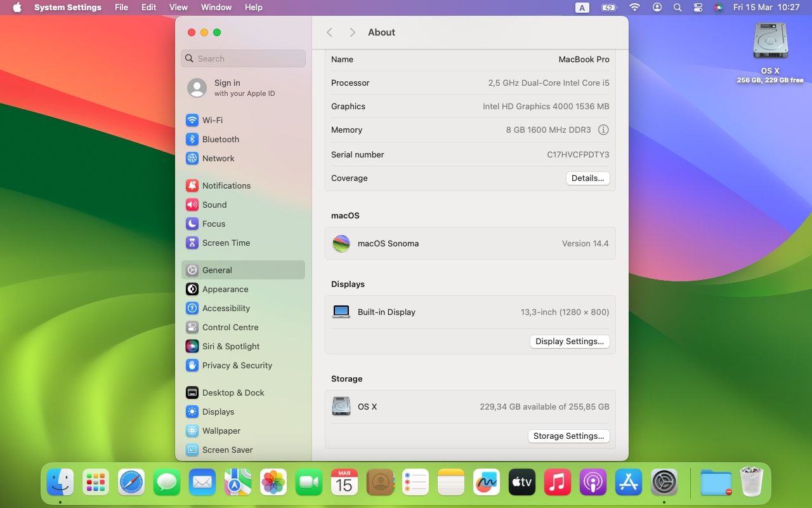Open Calendar showing Mar 15

tap(344, 483)
